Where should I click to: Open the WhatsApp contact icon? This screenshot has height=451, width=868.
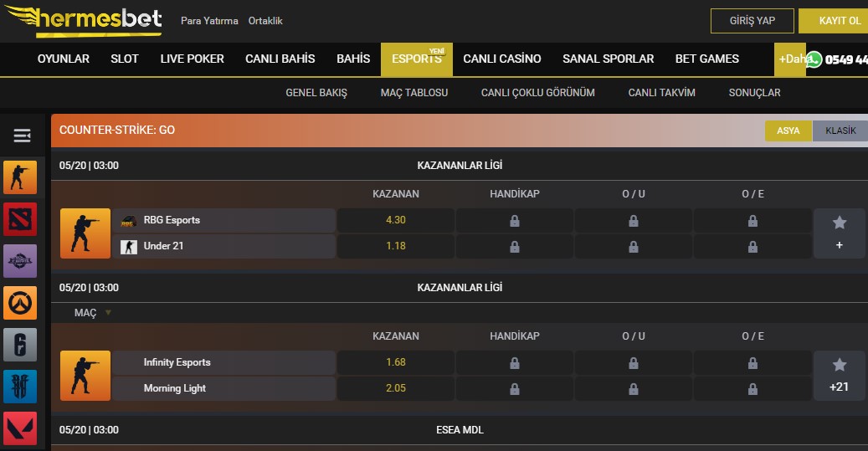point(814,59)
